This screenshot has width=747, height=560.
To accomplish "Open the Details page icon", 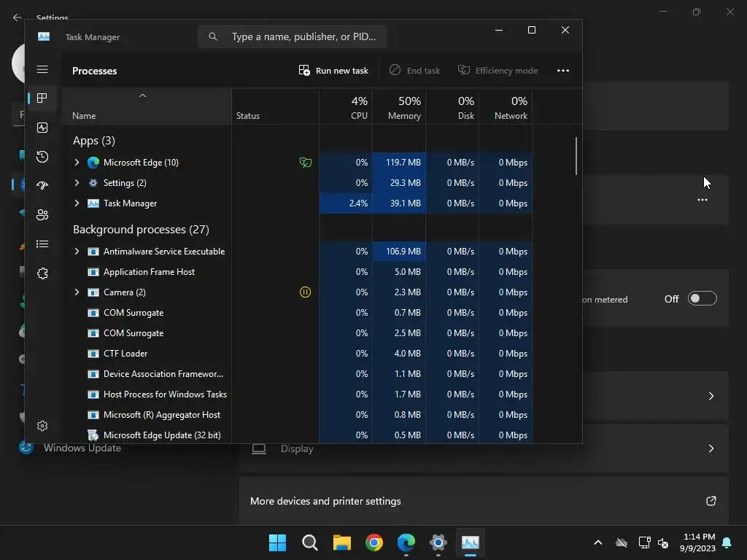I will pyautogui.click(x=42, y=244).
